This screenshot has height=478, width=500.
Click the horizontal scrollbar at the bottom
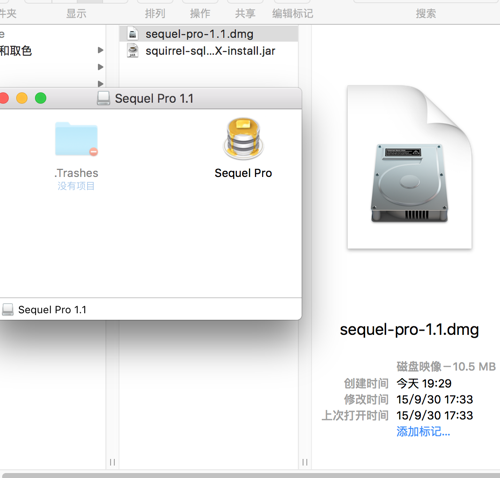251,475
